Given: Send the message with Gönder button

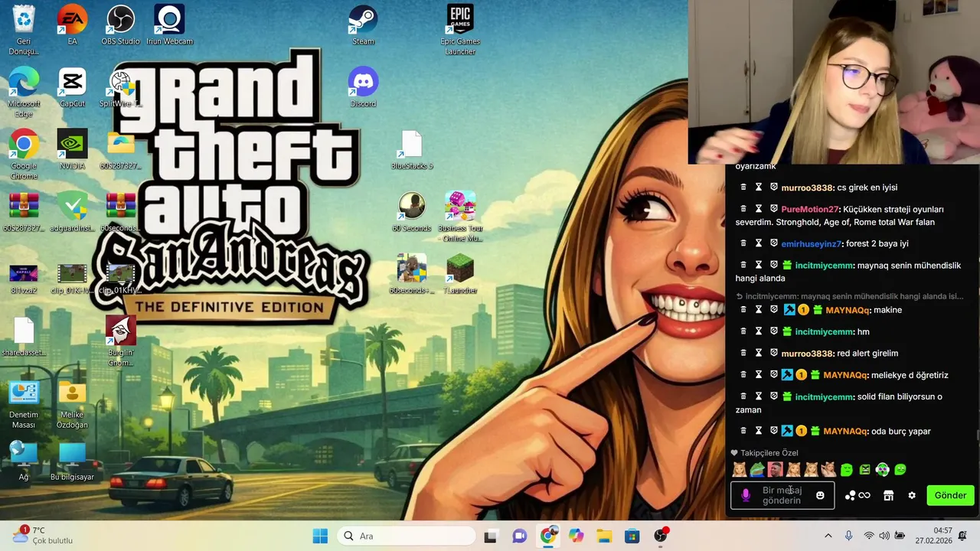Looking at the screenshot, I should pyautogui.click(x=950, y=495).
